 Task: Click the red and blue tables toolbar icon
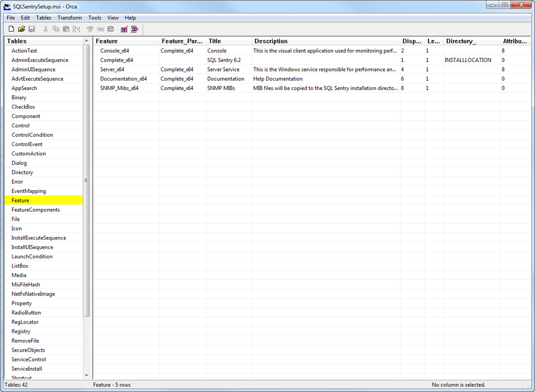[134, 29]
